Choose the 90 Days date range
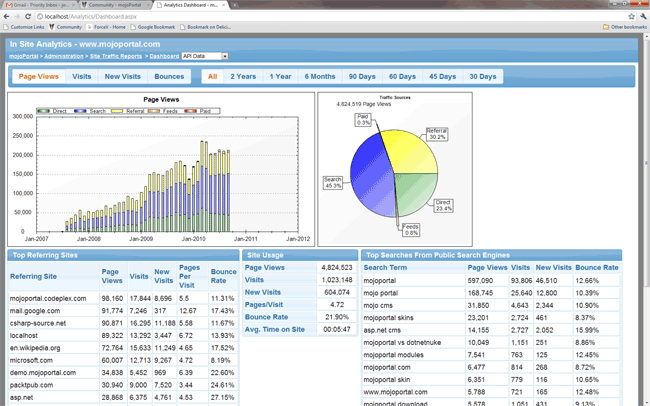This screenshot has width=650, height=406. coord(362,76)
